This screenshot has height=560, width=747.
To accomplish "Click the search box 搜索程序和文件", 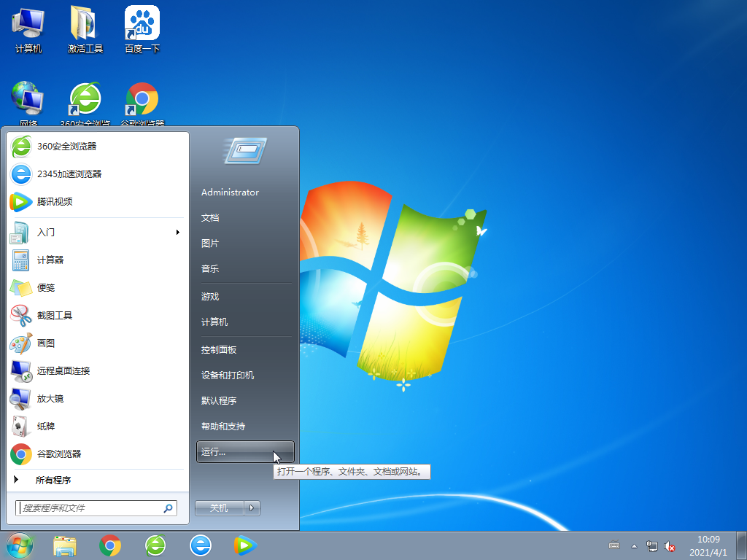I will pos(88,508).
